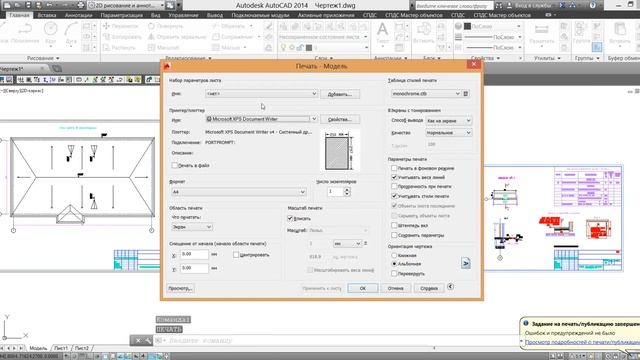Open the printer name dropdown
The image size is (640, 360).
[261, 119]
